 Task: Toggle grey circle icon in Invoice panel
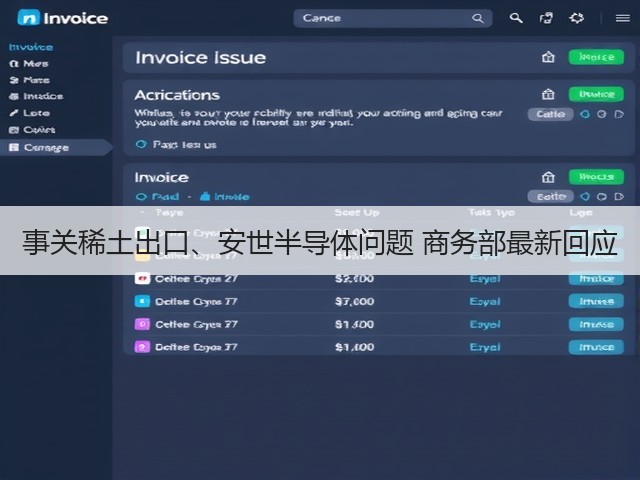pyautogui.click(x=602, y=197)
